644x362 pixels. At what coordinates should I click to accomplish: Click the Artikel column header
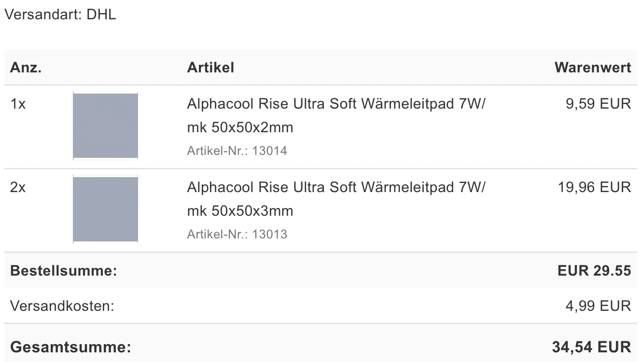coord(210,68)
